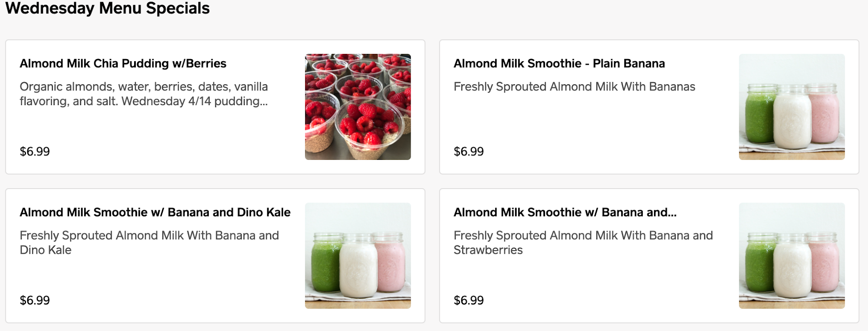Click the Wednesday Menu Specials heading
This screenshot has width=868, height=331.
coord(107,8)
